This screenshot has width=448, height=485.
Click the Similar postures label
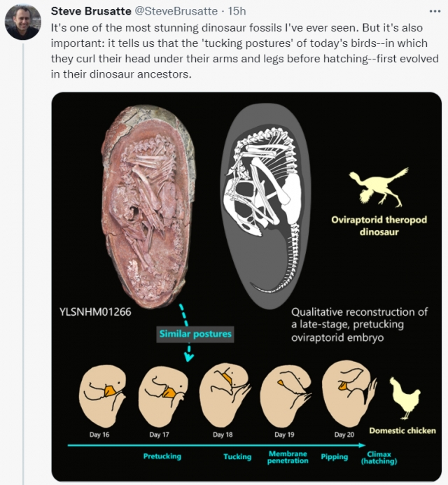tap(195, 334)
